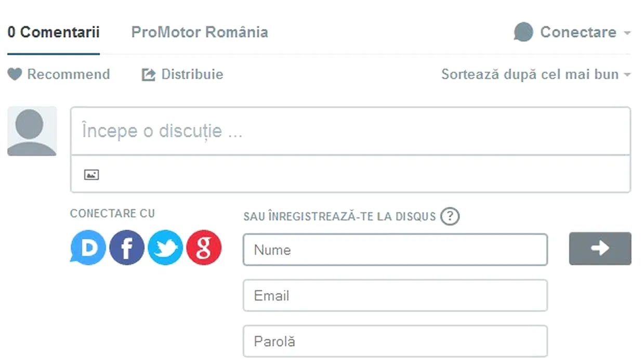Open the registration help question mark

450,216
